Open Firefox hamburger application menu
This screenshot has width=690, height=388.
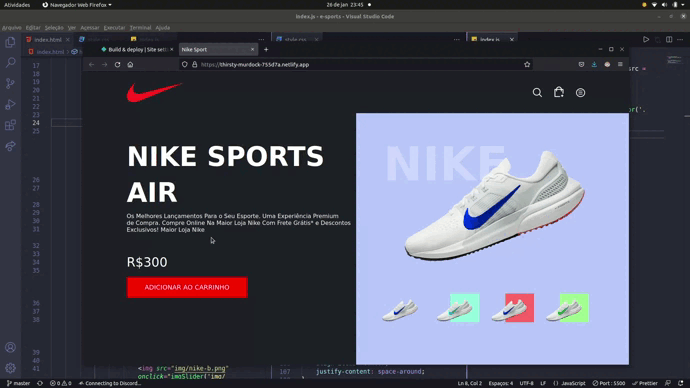coord(620,64)
